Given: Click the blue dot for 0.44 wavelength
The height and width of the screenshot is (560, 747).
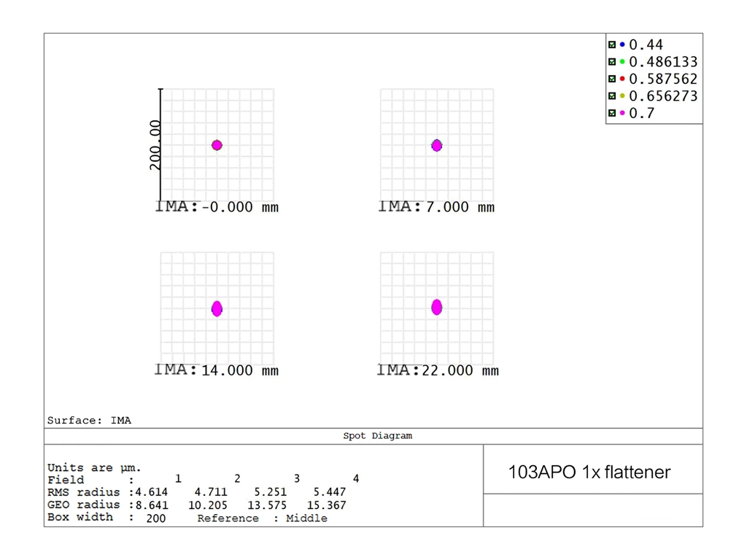Looking at the screenshot, I should click(622, 44).
